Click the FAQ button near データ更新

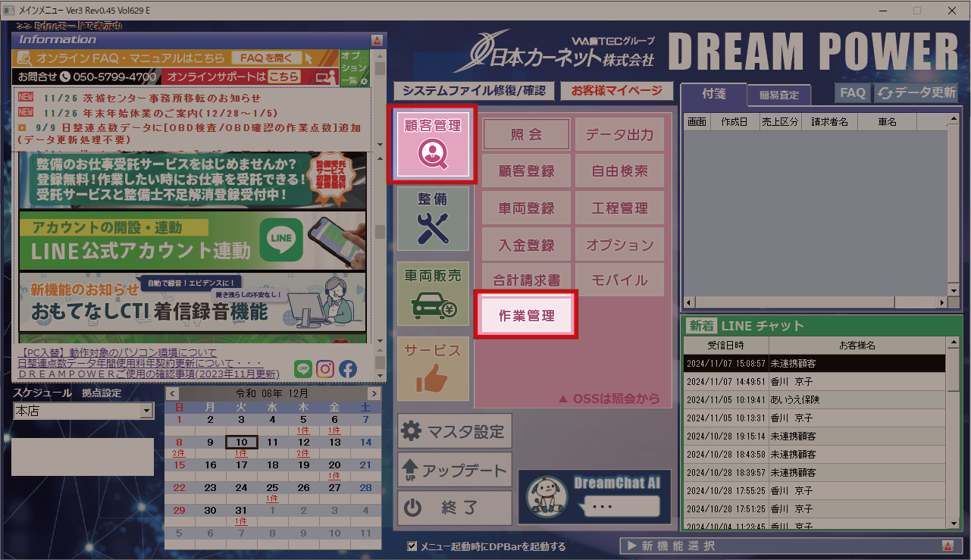(x=853, y=92)
